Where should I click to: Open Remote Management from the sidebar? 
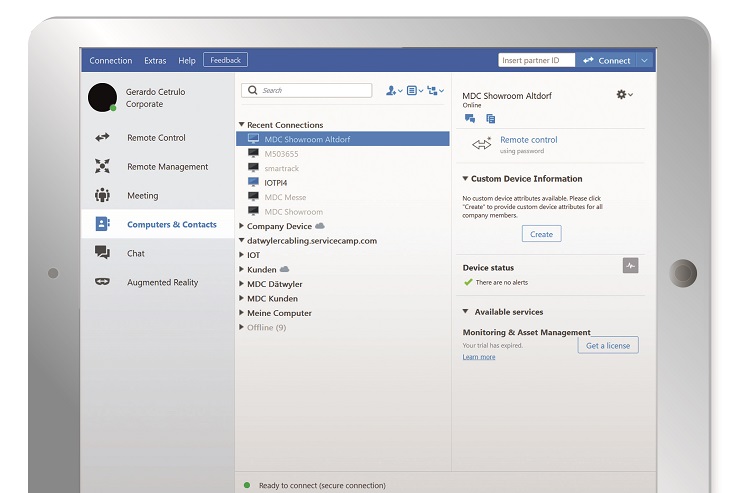click(167, 167)
